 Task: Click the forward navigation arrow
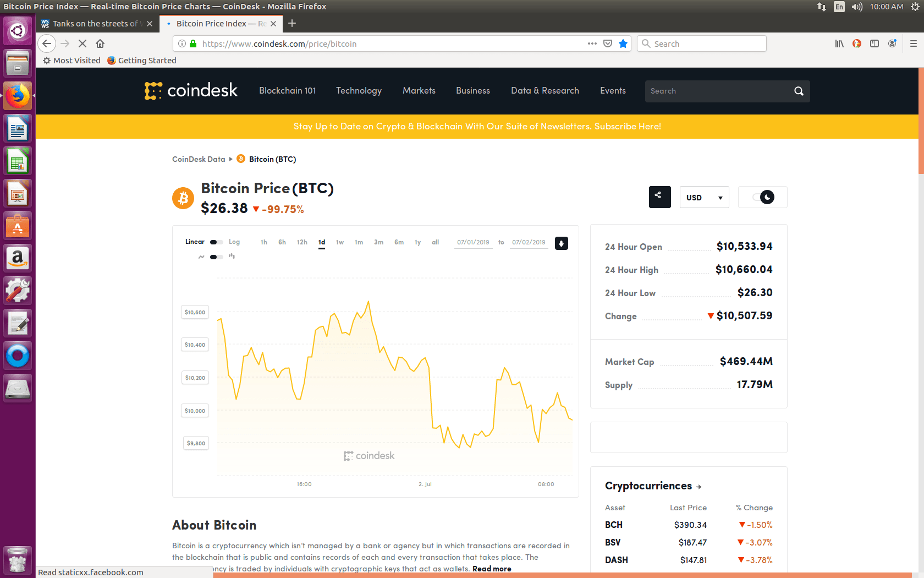tap(65, 43)
